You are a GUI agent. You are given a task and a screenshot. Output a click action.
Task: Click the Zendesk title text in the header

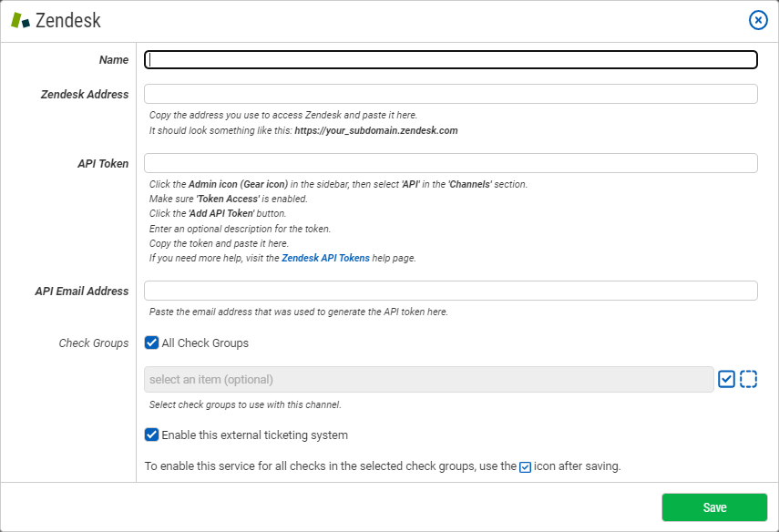(x=68, y=20)
